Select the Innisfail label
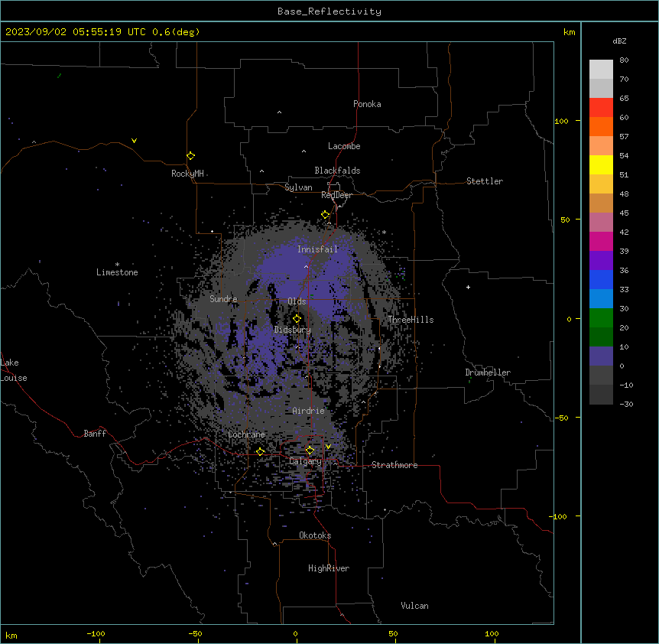 318,249
